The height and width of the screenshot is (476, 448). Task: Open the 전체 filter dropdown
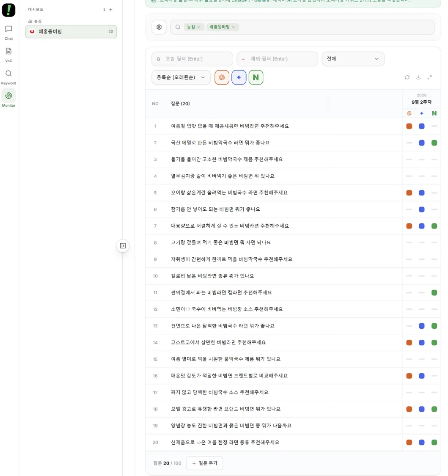353,59
